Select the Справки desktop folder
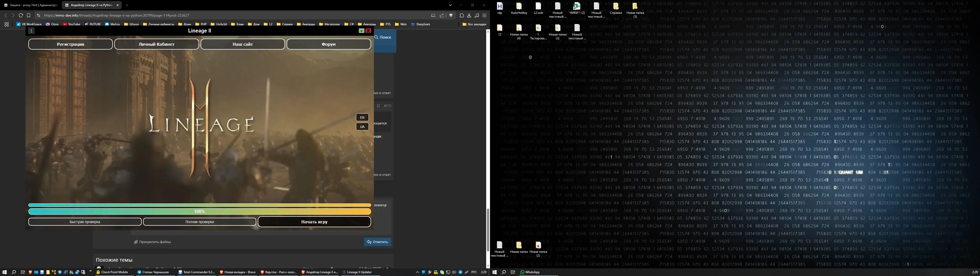The width and height of the screenshot is (980, 276). click(x=616, y=8)
